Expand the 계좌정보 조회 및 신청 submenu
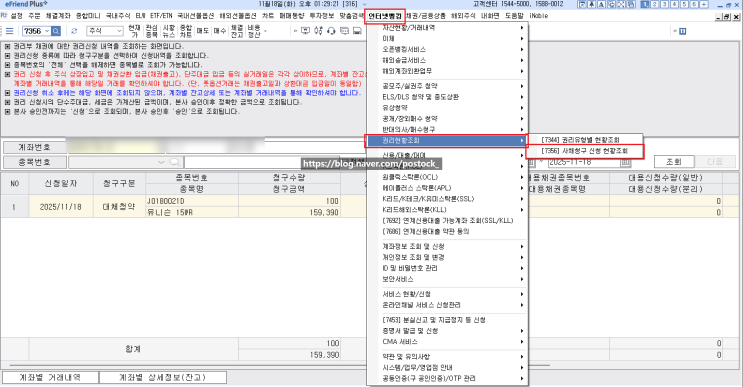 [x=447, y=246]
